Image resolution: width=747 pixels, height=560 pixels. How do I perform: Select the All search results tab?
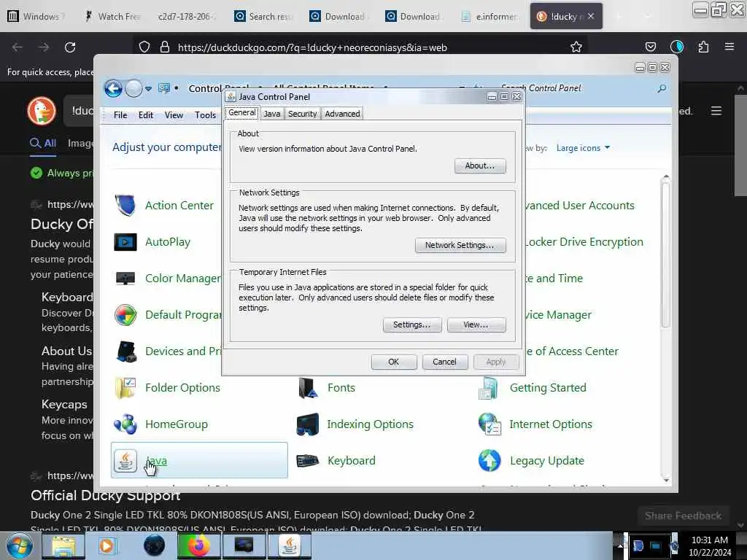[x=43, y=144]
